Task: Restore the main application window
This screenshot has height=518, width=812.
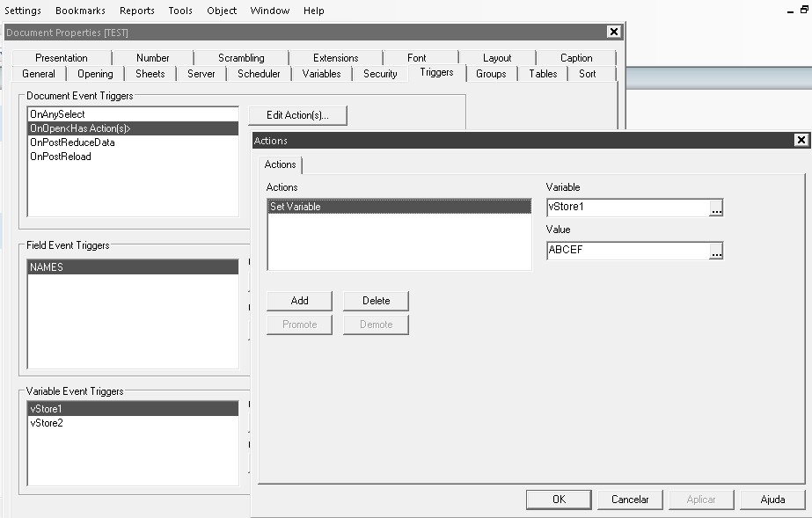Action: (804, 10)
